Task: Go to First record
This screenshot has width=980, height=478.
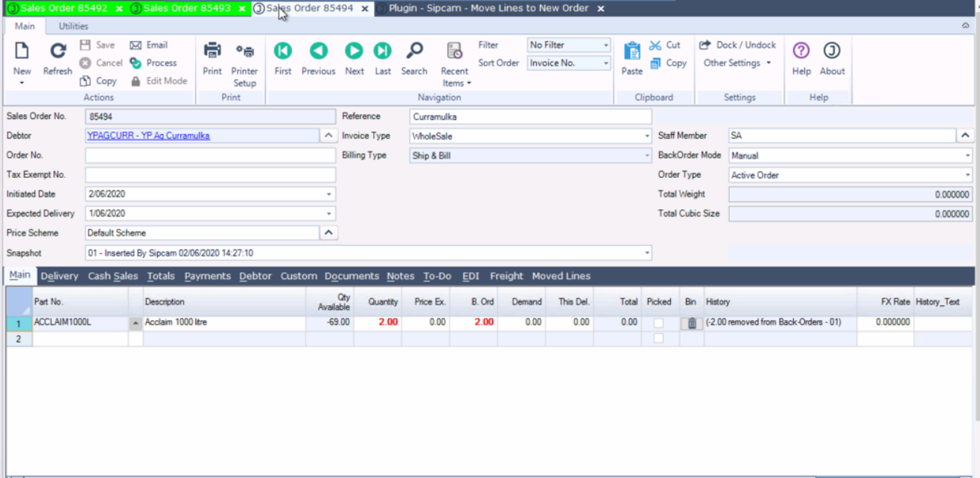Action: tap(283, 51)
